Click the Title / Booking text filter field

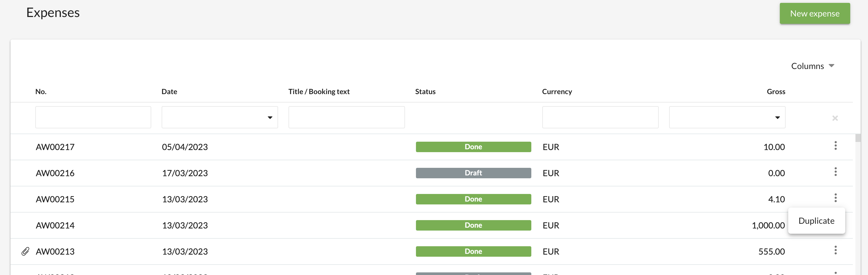click(346, 117)
